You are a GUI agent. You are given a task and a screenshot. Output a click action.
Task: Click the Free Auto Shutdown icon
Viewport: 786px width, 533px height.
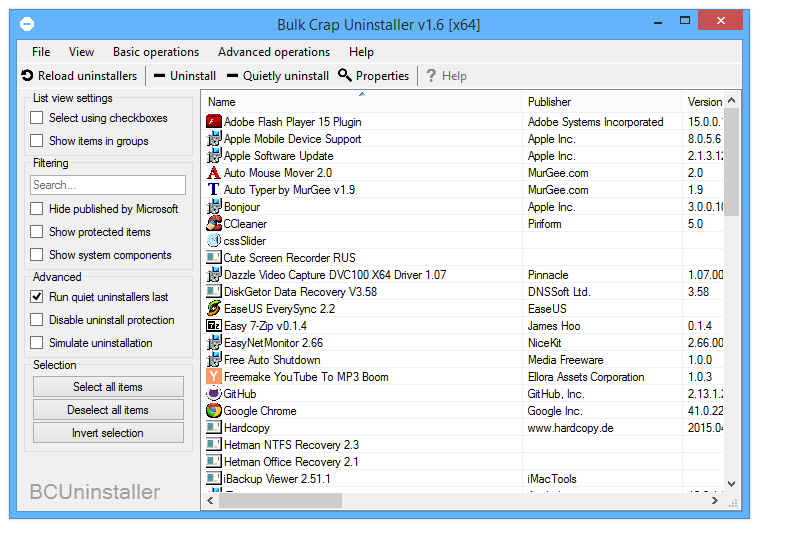[214, 360]
